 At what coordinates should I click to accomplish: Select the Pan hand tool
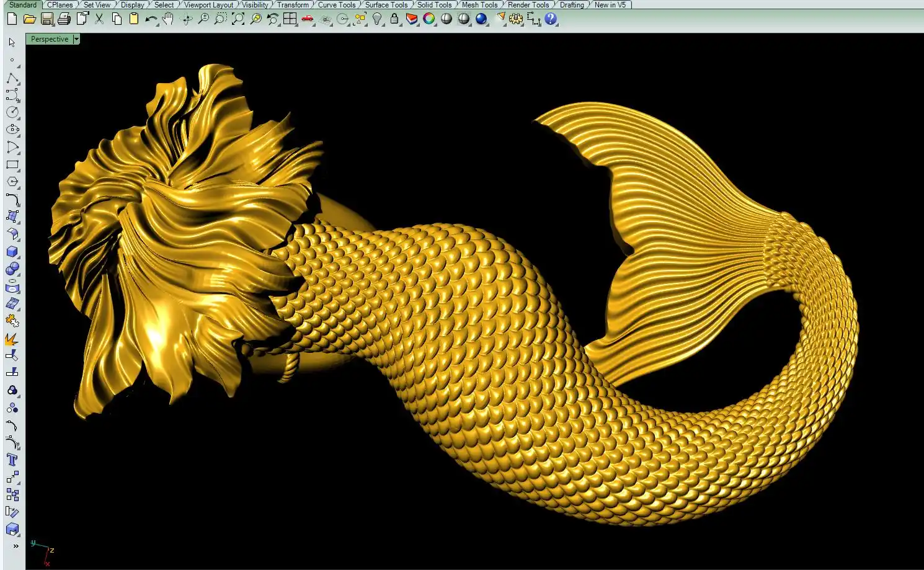click(168, 19)
